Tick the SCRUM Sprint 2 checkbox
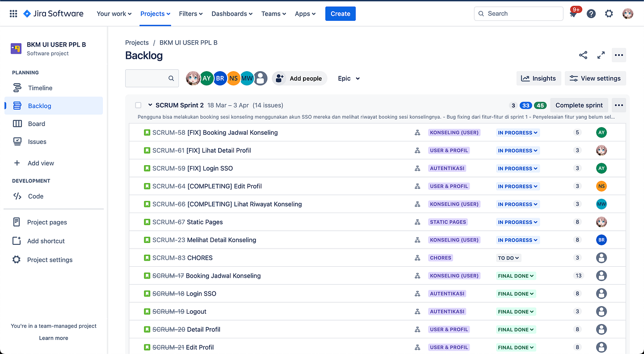644x354 pixels. [x=138, y=105]
